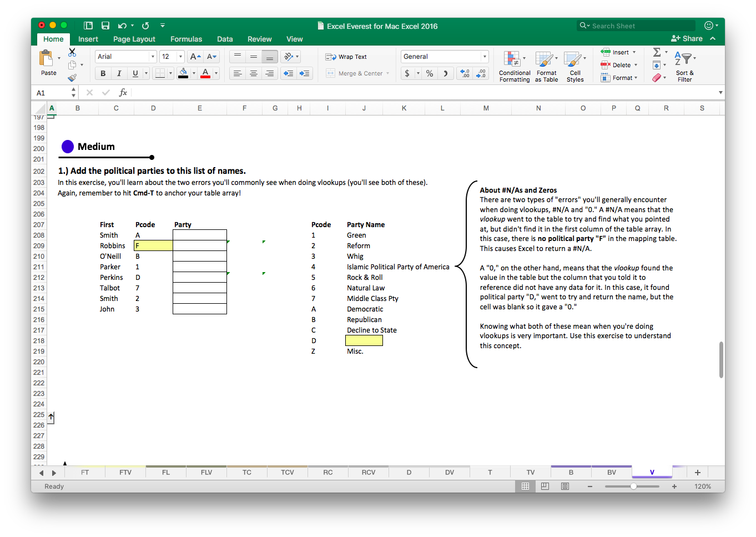This screenshot has width=756, height=537.
Task: Open the font name dropdown
Action: [x=153, y=56]
